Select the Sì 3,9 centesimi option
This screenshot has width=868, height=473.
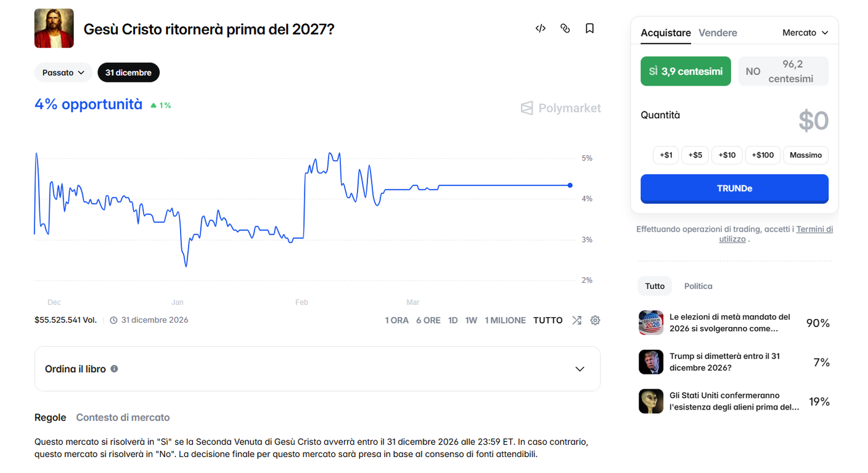click(x=686, y=71)
